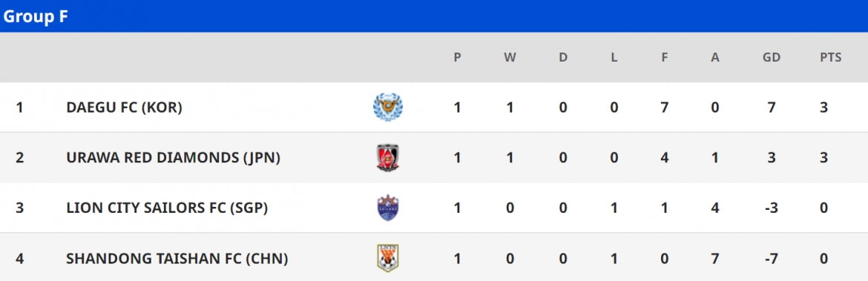Image resolution: width=868 pixels, height=281 pixels.
Task: Open SHANDONG TAISHAN FC (CHN) link
Action: point(177,258)
